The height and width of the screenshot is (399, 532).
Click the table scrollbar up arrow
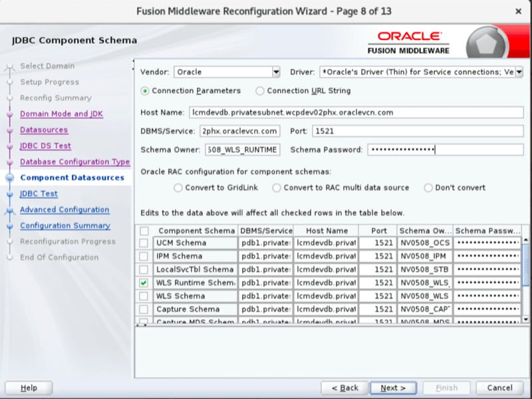click(x=525, y=240)
